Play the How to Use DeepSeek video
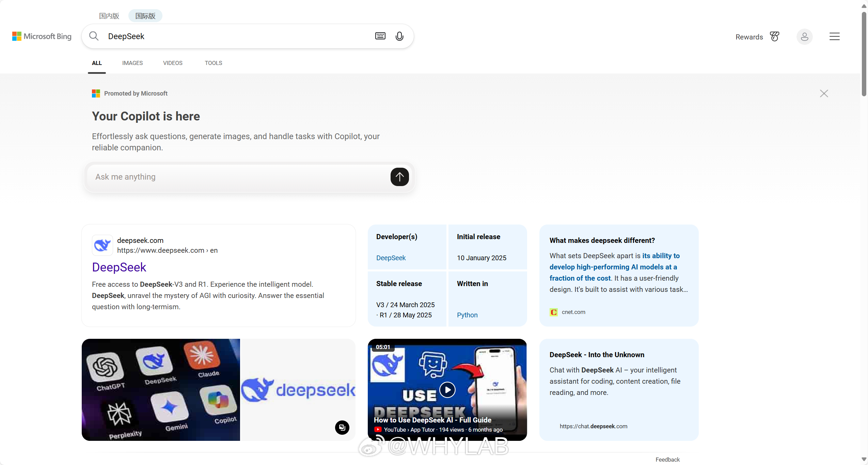868x465 pixels. pos(447,389)
